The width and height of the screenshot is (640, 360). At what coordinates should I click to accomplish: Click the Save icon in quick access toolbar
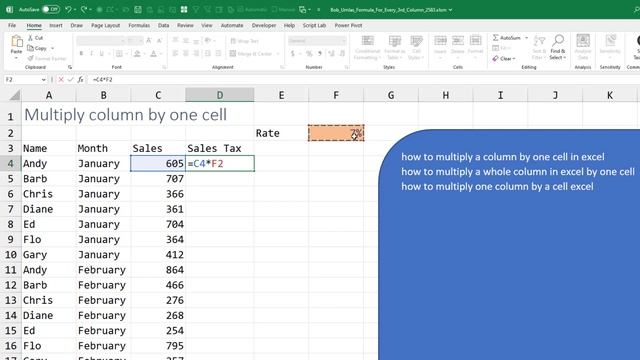tap(138, 9)
